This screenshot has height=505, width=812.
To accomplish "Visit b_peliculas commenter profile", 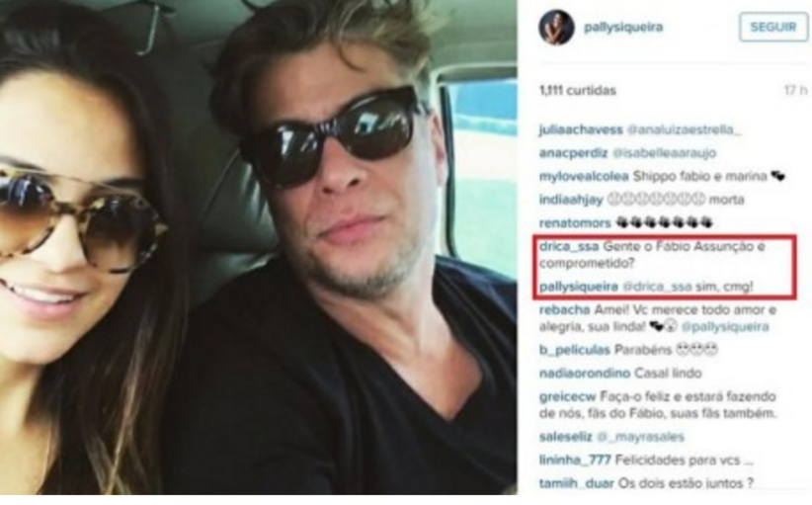I will pos(574,350).
